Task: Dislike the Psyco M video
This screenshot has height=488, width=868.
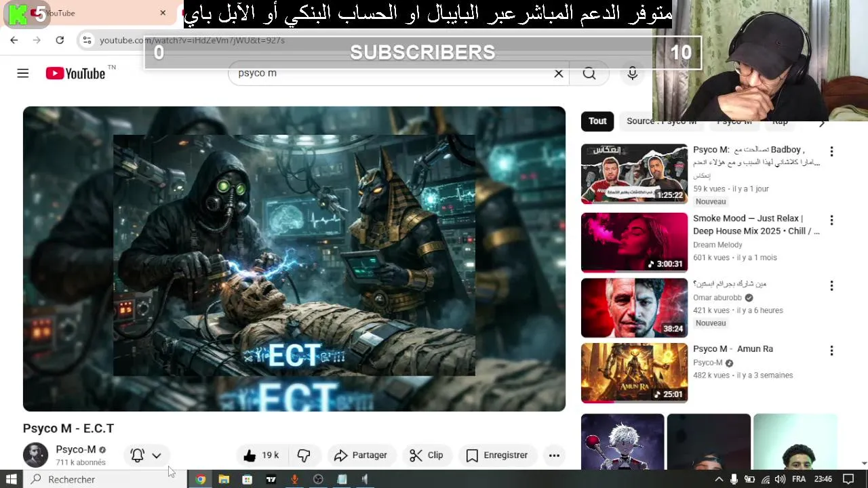Action: click(x=304, y=455)
